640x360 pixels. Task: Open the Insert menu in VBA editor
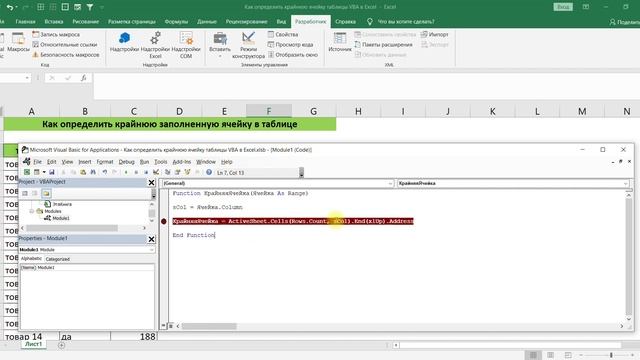tap(85, 162)
